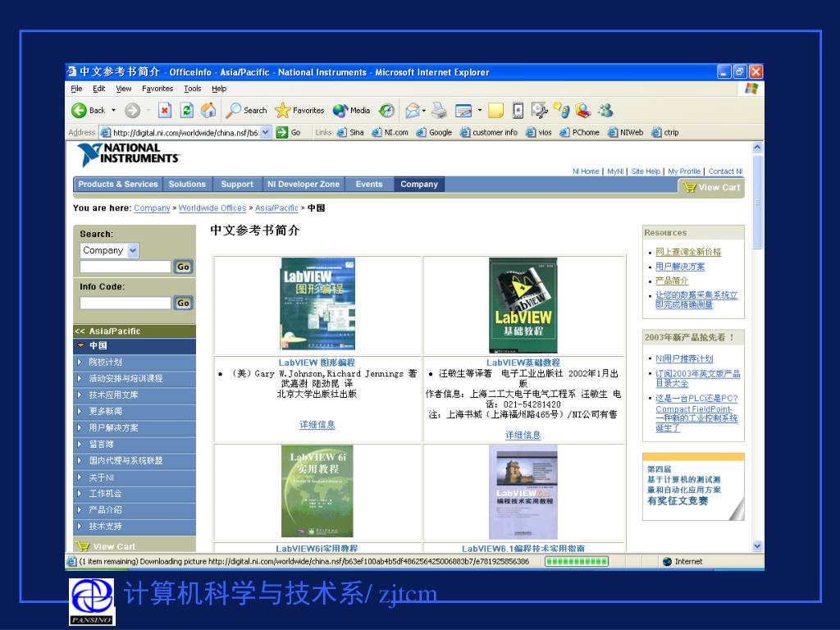Click Go next to the Info Code box
Image resolution: width=840 pixels, height=630 pixels.
183,303
